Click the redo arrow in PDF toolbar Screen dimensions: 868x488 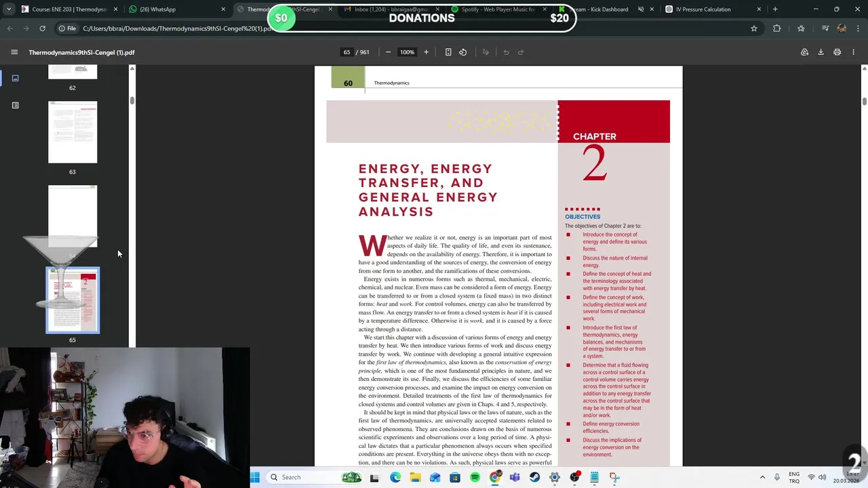point(521,52)
